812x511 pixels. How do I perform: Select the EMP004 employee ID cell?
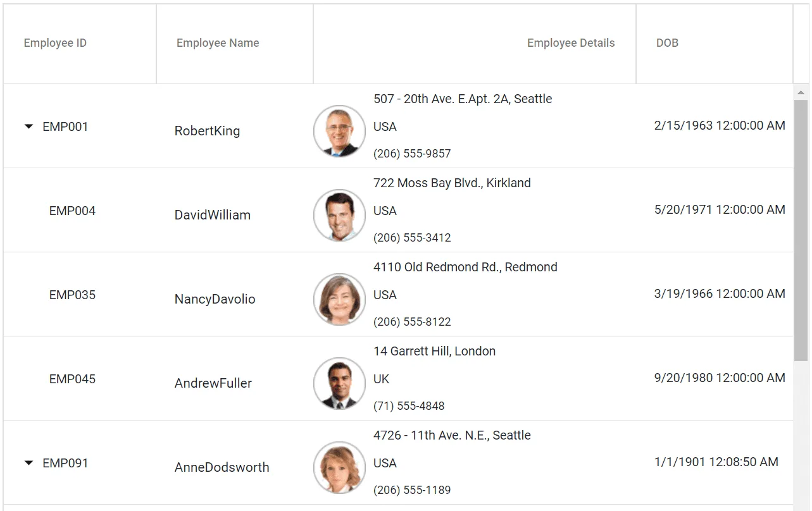[x=72, y=211]
